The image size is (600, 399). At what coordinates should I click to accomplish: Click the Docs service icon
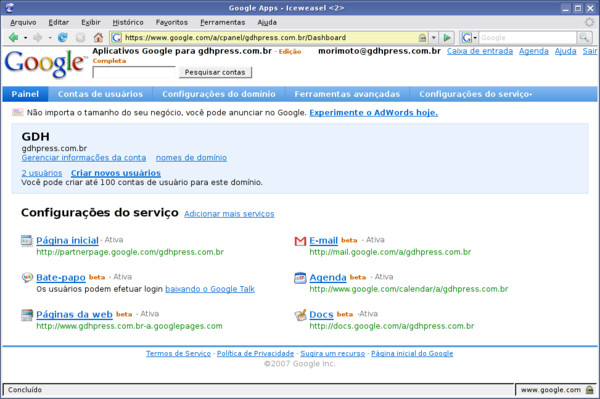click(300, 315)
